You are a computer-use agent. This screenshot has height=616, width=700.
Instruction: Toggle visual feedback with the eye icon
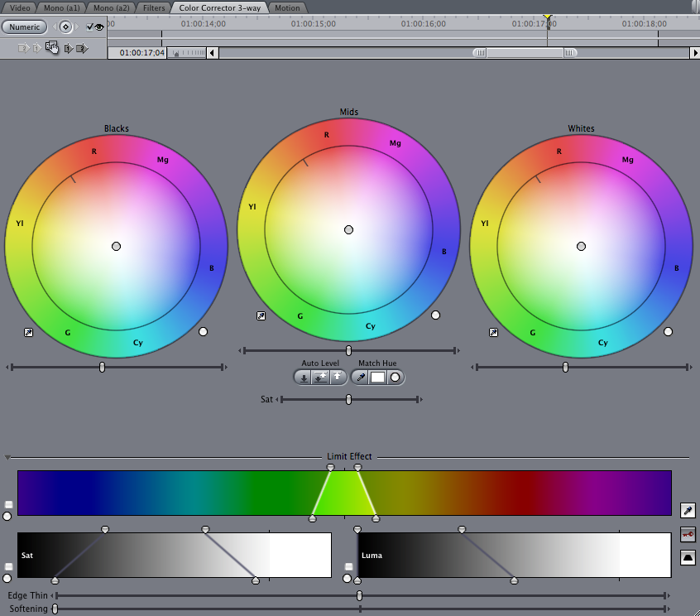pyautogui.click(x=98, y=26)
